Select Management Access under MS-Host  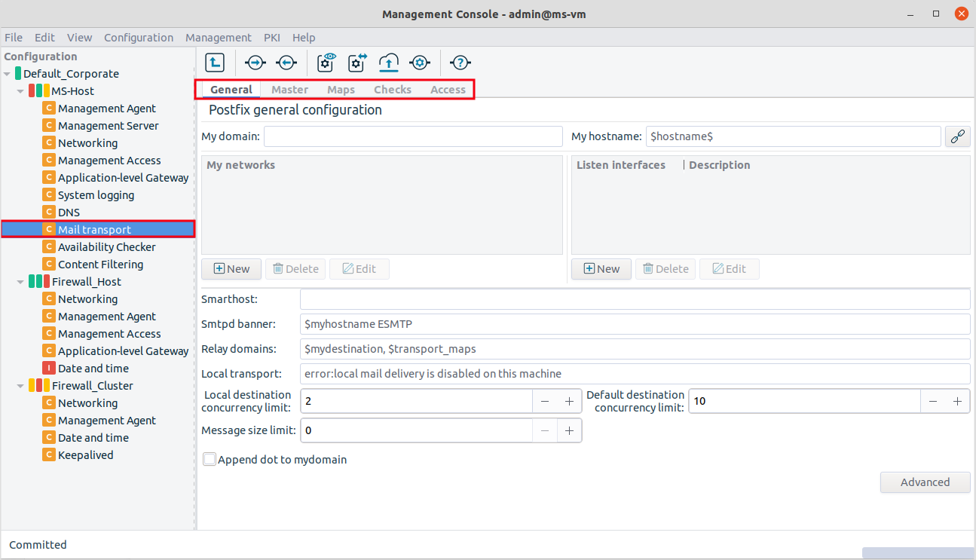point(109,161)
